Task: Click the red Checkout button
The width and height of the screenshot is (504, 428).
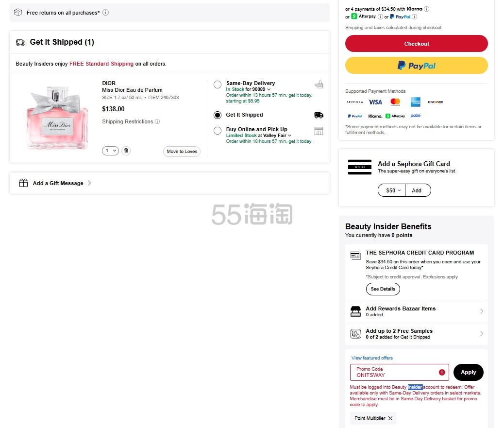Action: [417, 43]
